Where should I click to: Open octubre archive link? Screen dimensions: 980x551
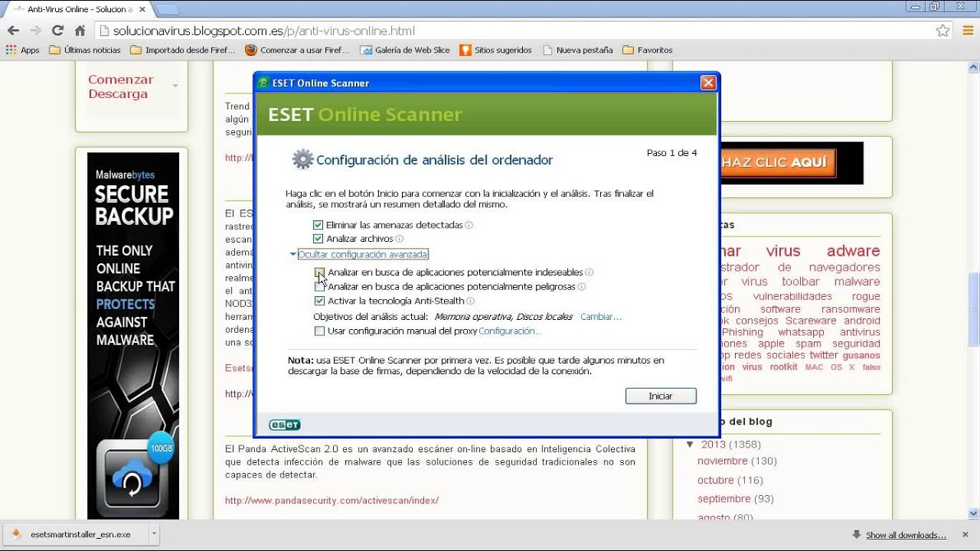click(716, 481)
